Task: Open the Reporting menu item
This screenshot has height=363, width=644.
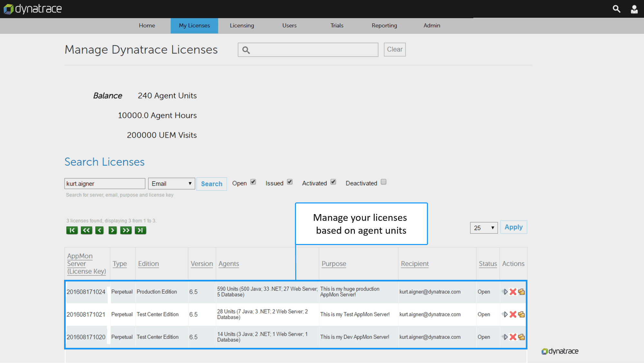Action: tap(384, 25)
